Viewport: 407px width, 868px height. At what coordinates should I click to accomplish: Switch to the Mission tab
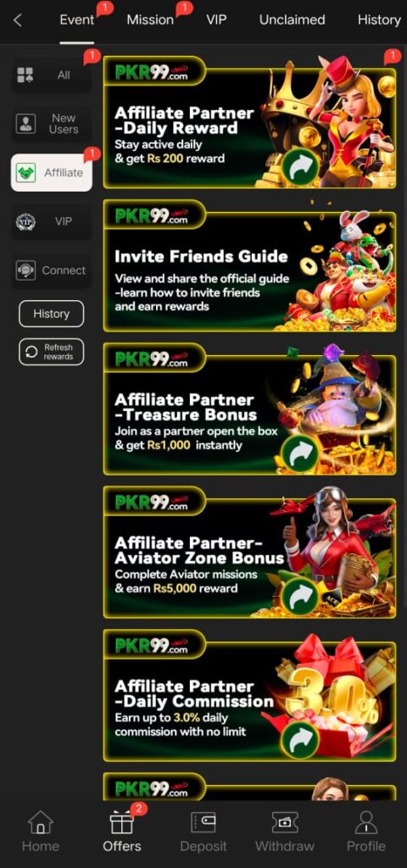(150, 20)
